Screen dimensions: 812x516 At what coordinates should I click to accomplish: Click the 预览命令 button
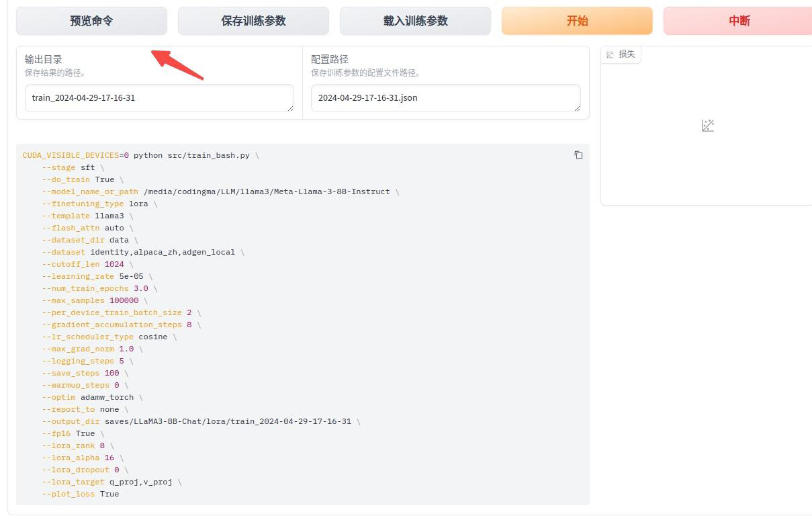click(91, 21)
